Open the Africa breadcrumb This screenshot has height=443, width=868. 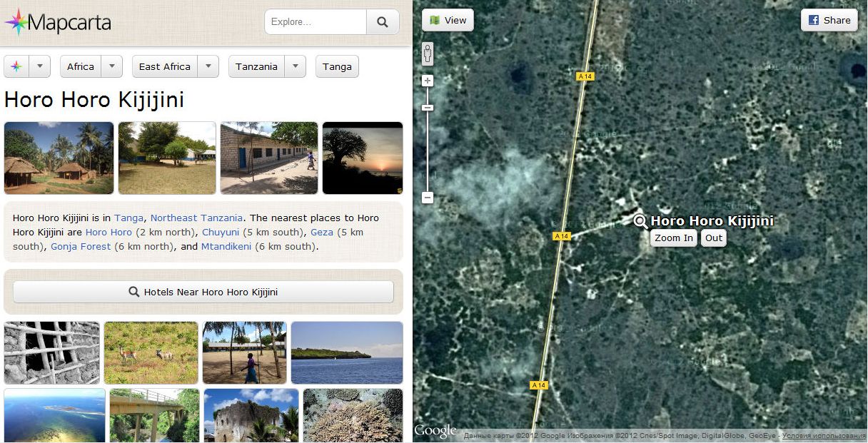pyautogui.click(x=81, y=66)
